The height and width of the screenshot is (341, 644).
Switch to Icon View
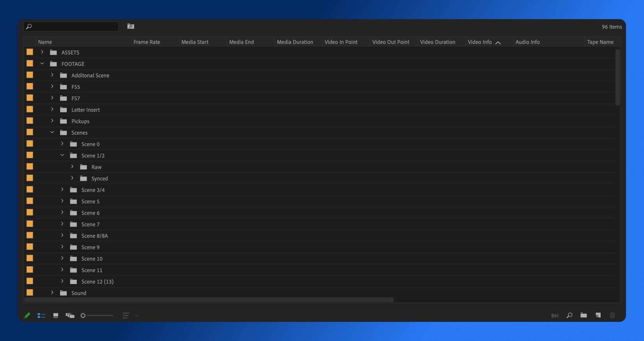tap(56, 316)
